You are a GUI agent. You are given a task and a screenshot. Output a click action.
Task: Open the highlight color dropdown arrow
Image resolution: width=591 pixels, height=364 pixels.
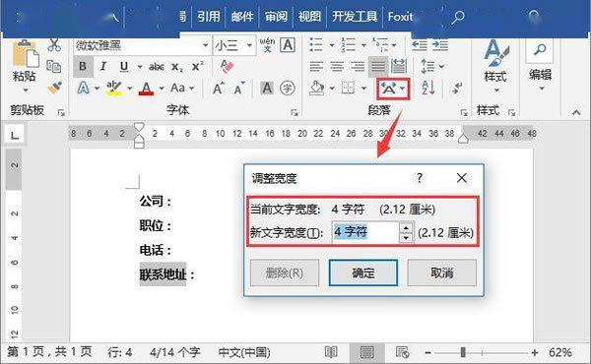coord(130,89)
